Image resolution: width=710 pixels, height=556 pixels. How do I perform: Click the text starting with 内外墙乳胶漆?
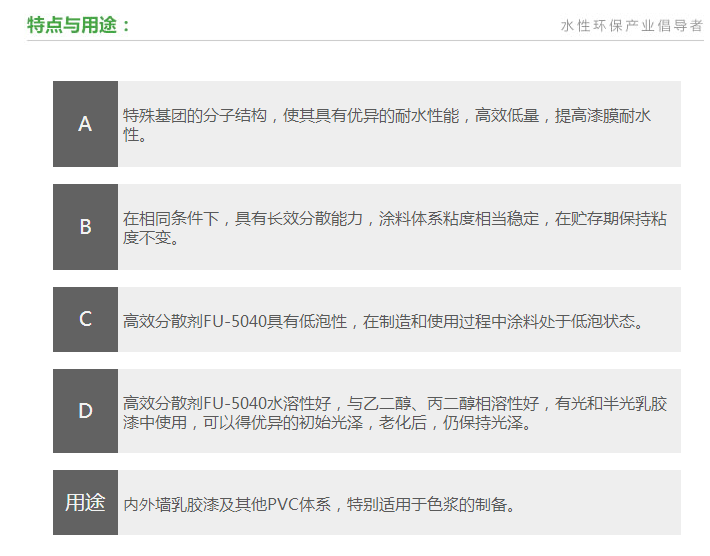(318, 504)
